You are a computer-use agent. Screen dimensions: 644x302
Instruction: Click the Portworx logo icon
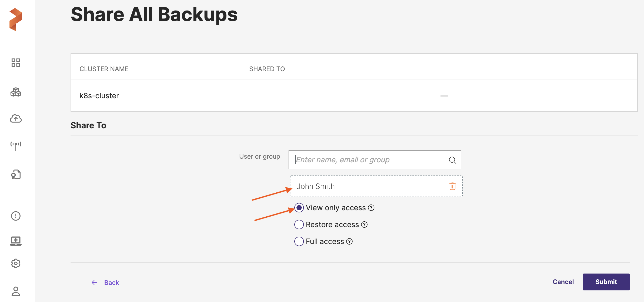(x=16, y=19)
